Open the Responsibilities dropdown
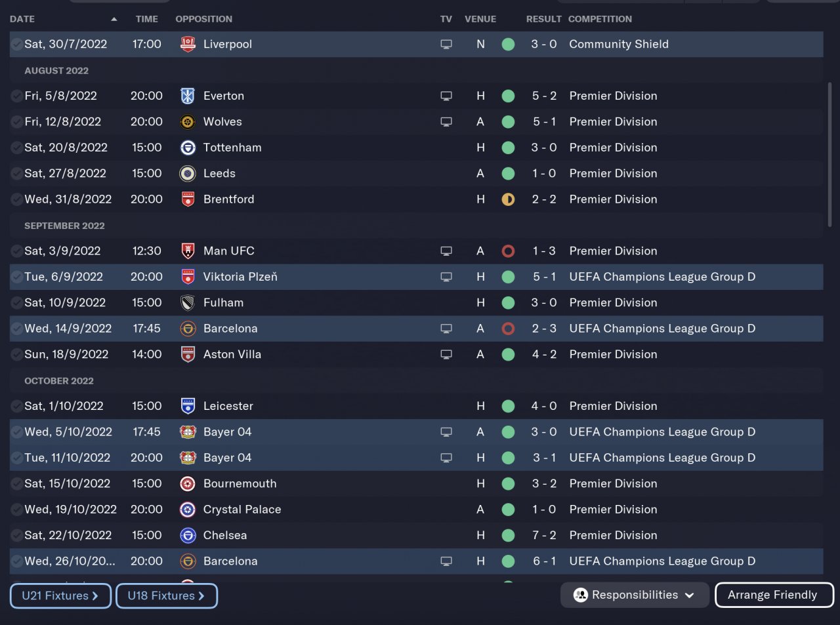840x625 pixels. [x=635, y=595]
